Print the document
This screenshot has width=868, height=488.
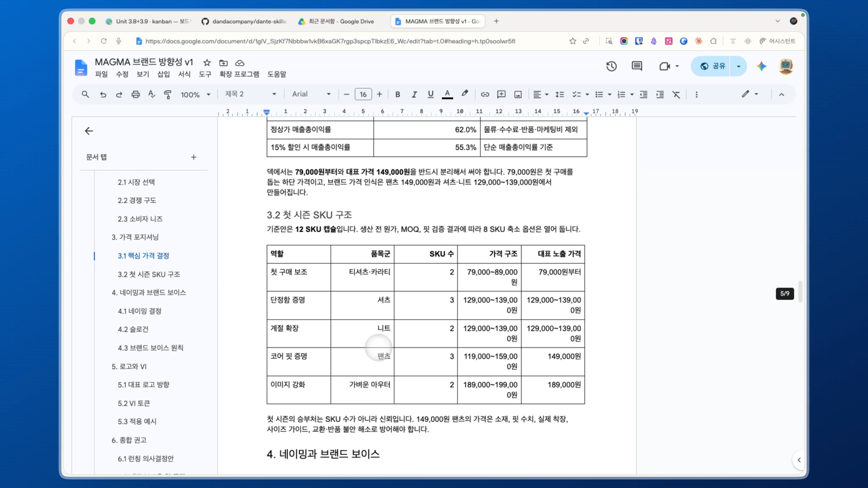point(136,94)
